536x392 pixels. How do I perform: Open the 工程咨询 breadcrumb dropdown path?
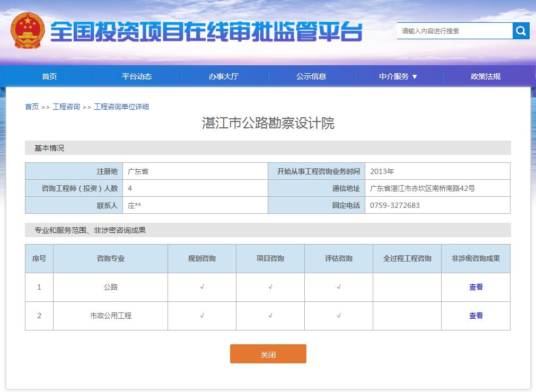pos(66,107)
